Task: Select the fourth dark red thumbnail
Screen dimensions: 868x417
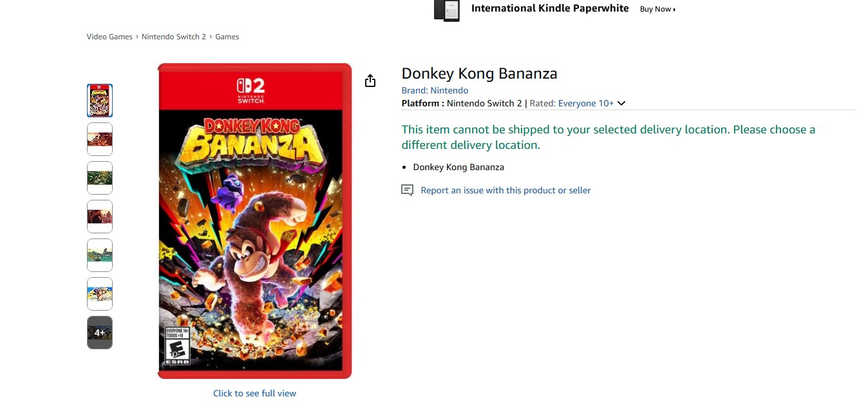Action: [100, 217]
